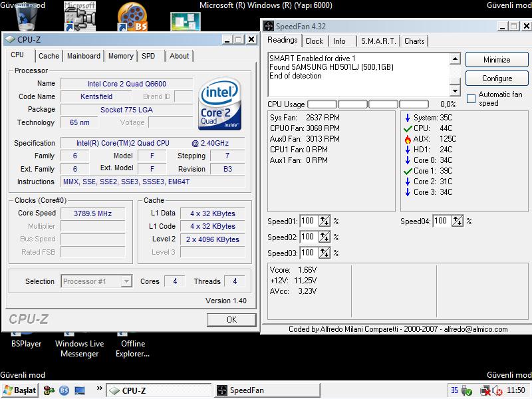
Task: Adjust the Speed04 spinner arrows
Action: (x=458, y=221)
